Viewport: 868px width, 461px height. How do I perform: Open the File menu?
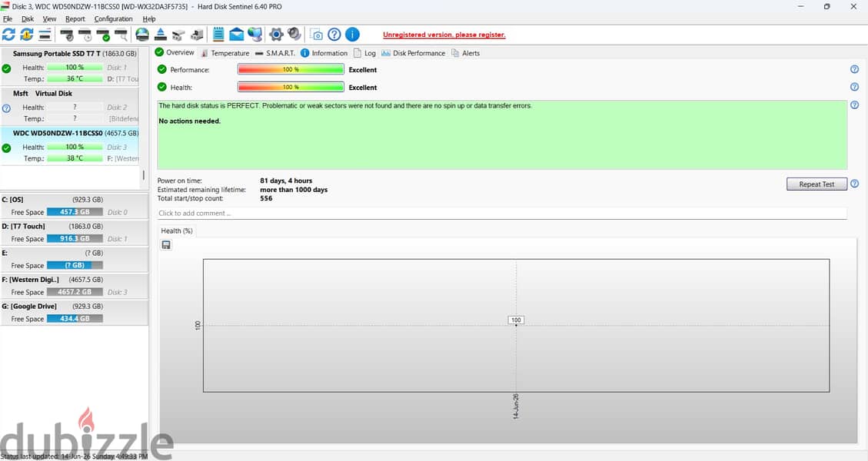click(7, 18)
